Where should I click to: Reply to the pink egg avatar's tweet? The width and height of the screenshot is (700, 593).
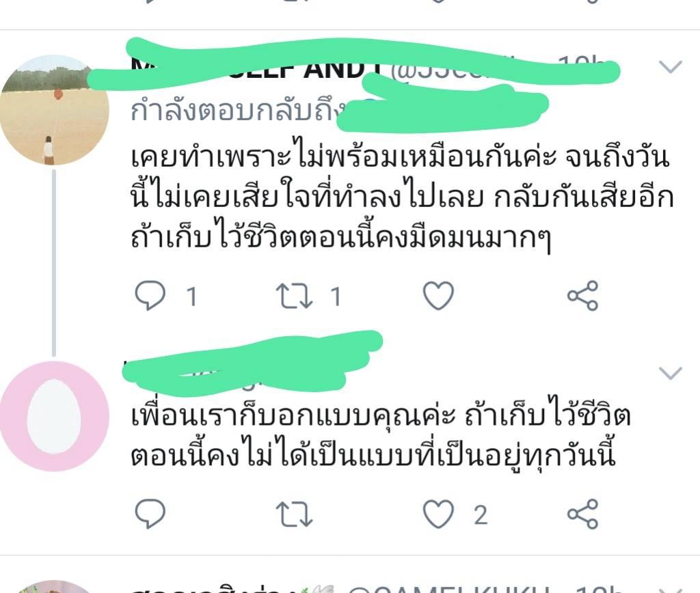click(150, 514)
